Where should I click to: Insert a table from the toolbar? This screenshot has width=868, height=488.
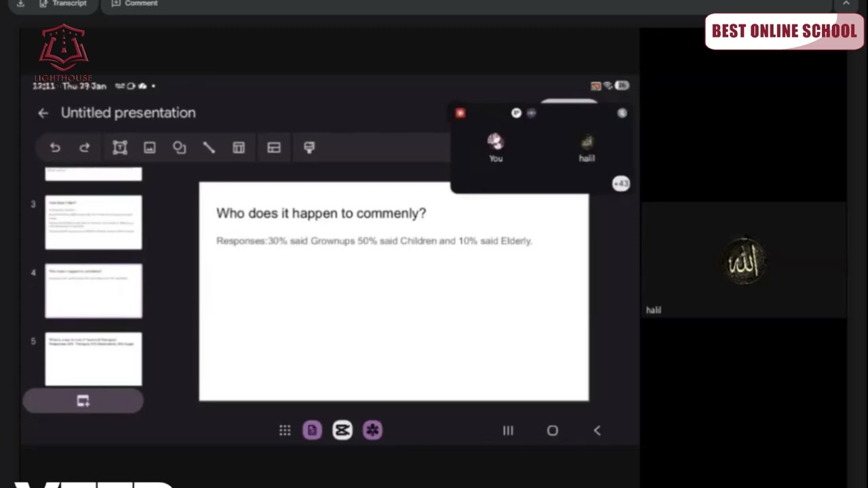click(x=239, y=148)
